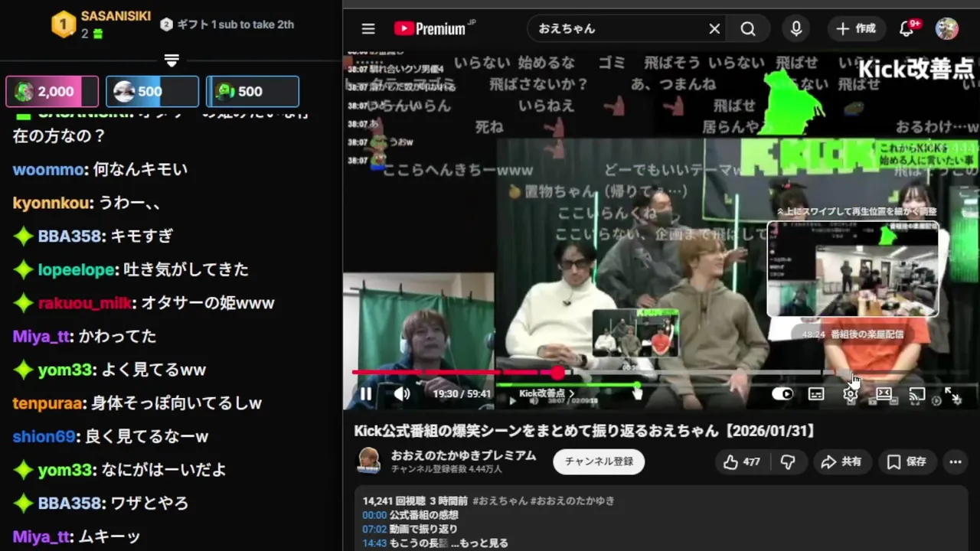
Task: Clear the search box with X
Action: tap(714, 29)
